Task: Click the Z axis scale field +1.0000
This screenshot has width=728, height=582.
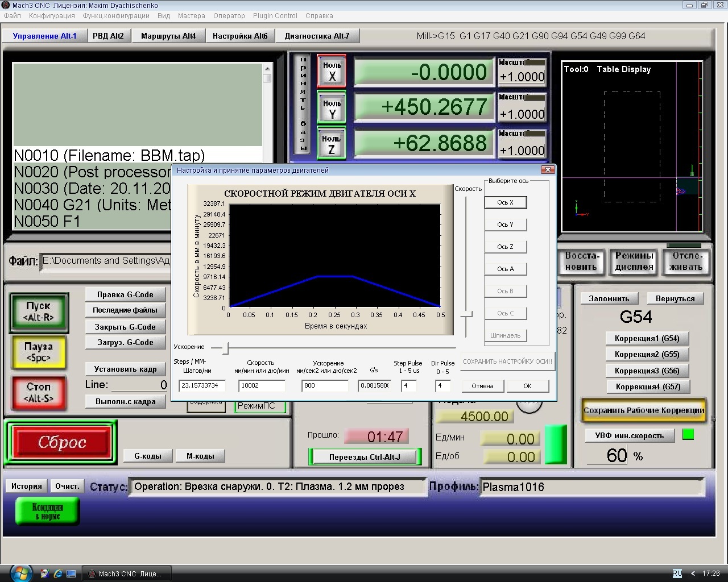Action: [522, 151]
